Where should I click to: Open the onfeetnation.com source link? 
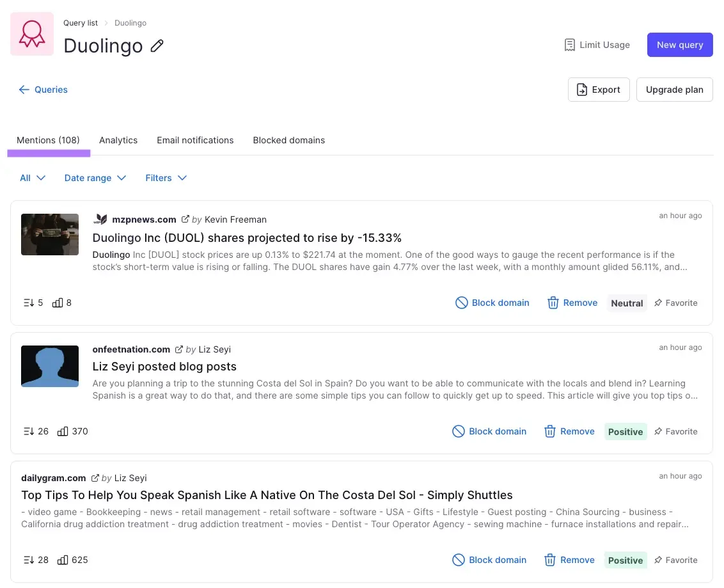pyautogui.click(x=131, y=349)
